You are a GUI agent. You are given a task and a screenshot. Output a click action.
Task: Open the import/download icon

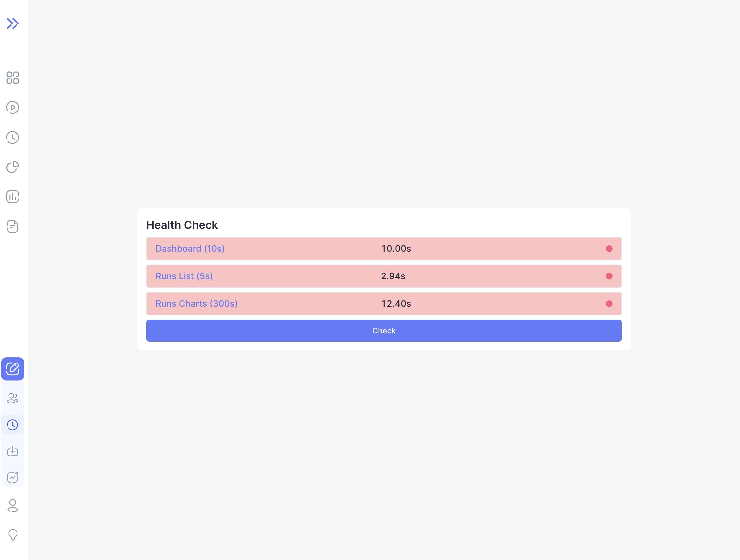pos(13,451)
